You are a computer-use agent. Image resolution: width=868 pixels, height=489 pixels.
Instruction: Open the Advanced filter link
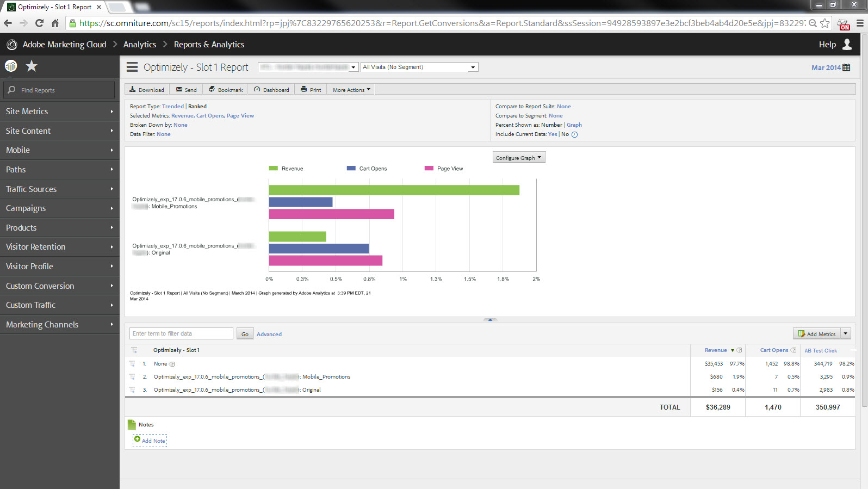click(x=269, y=334)
